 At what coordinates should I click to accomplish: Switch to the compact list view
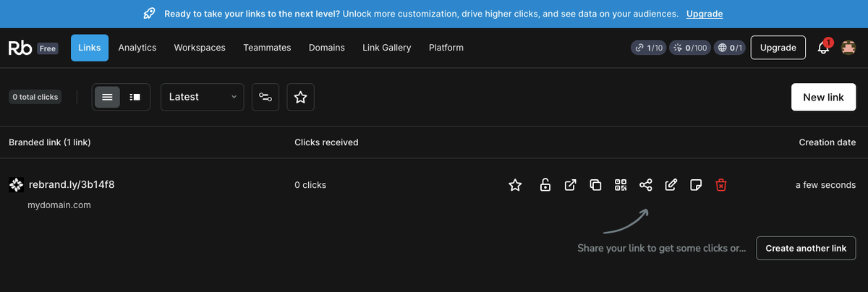tap(107, 97)
